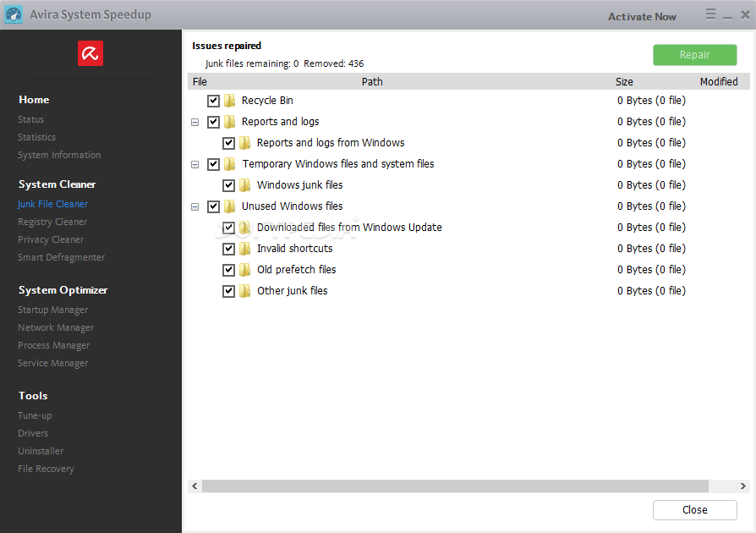Open the Uninstaller tool
The width and height of the screenshot is (756, 533).
tap(41, 451)
